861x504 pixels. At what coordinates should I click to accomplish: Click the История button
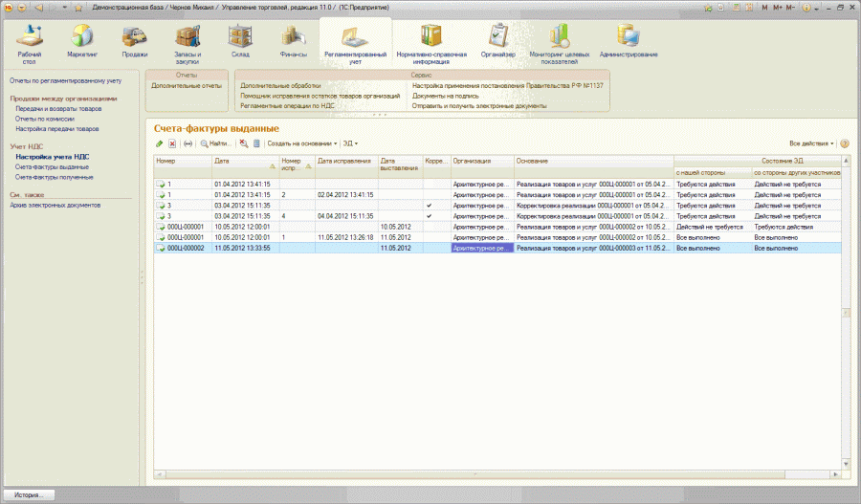point(29,494)
